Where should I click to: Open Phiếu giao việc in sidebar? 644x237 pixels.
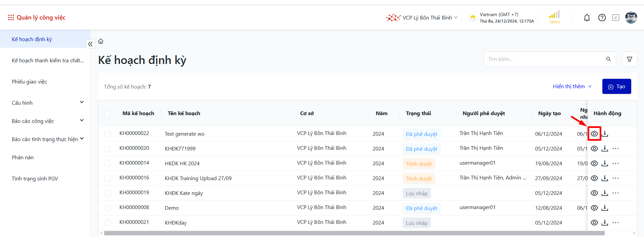pyautogui.click(x=30, y=82)
